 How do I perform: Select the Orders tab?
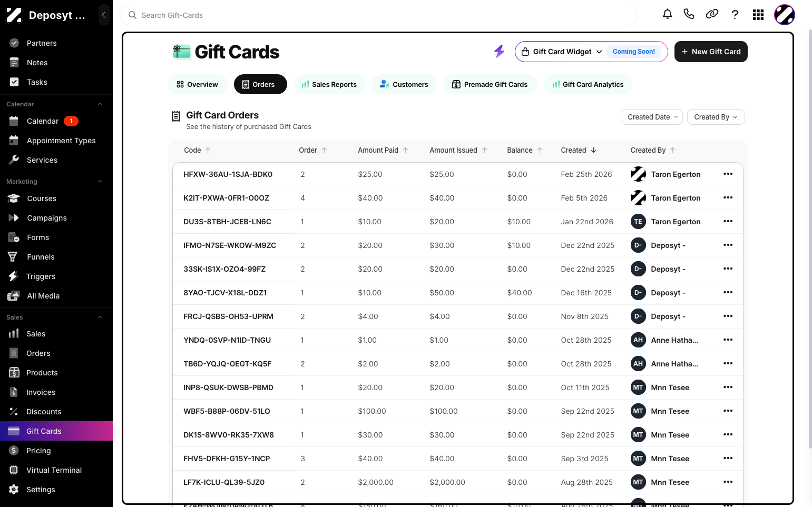click(260, 84)
